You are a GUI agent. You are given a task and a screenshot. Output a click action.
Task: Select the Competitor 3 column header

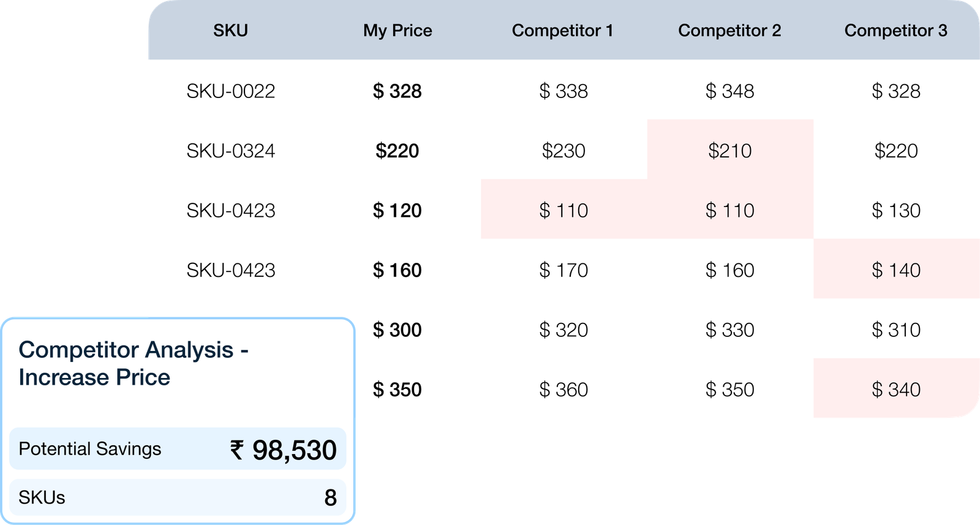895,31
